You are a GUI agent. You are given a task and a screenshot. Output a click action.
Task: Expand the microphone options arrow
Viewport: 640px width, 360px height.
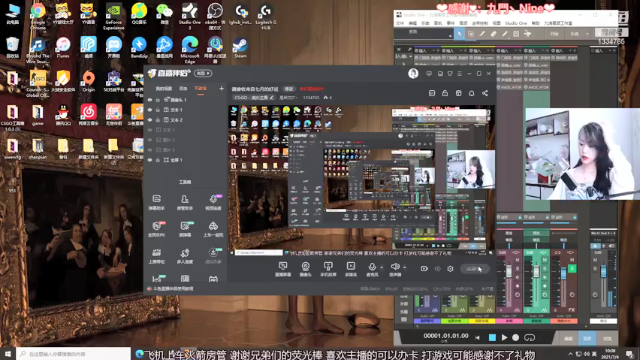pyautogui.click(x=382, y=268)
